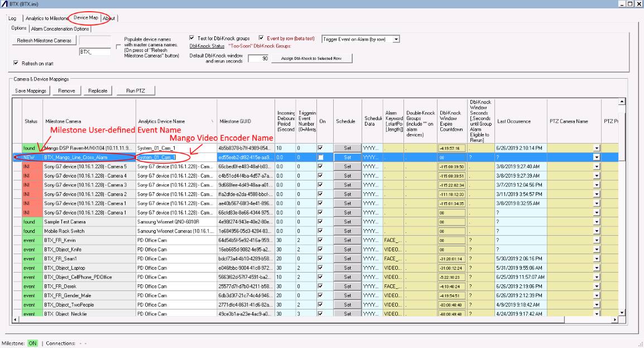The image size is (644, 348).
Task: Click horizontal scrollbar left arrow of table
Action: tap(16, 320)
